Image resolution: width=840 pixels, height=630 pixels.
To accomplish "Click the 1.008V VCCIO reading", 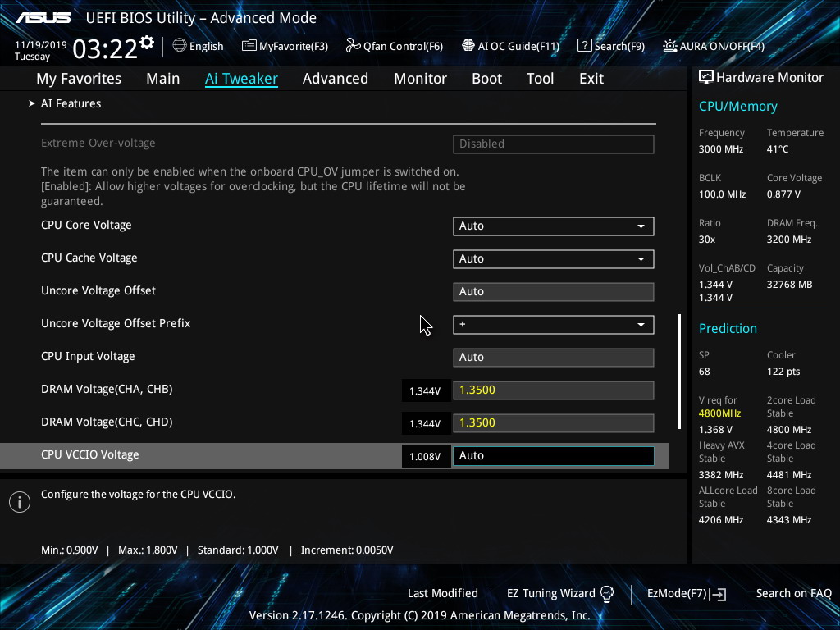I will pos(425,456).
